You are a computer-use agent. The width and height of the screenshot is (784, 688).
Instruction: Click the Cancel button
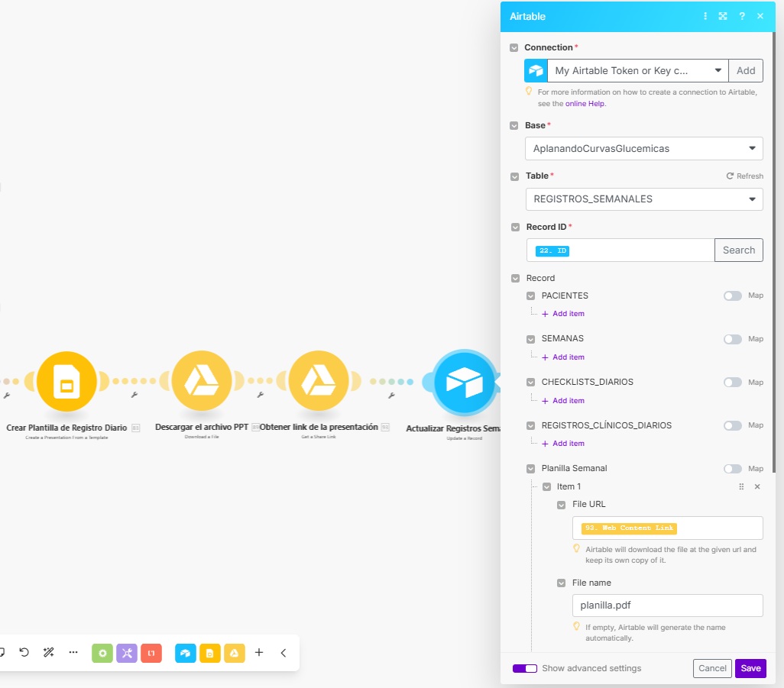pos(712,668)
